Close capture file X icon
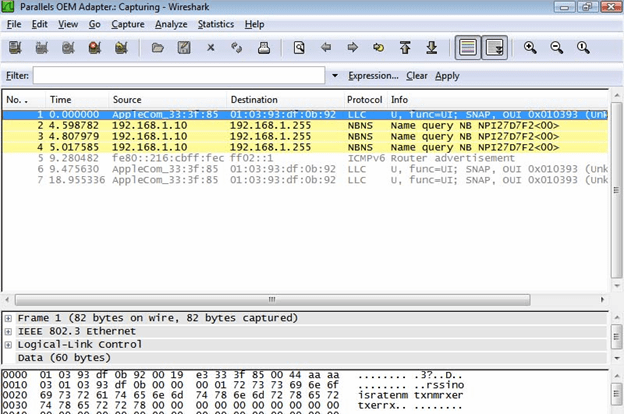 pyautogui.click(x=211, y=48)
